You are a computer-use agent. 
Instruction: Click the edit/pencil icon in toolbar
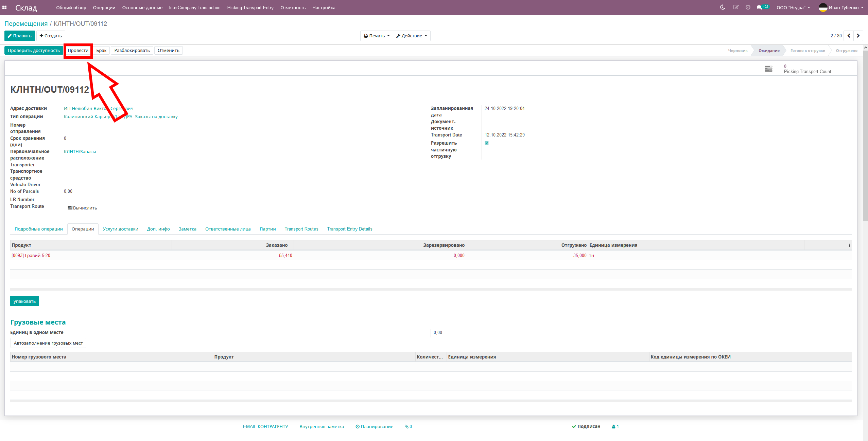click(x=736, y=7)
